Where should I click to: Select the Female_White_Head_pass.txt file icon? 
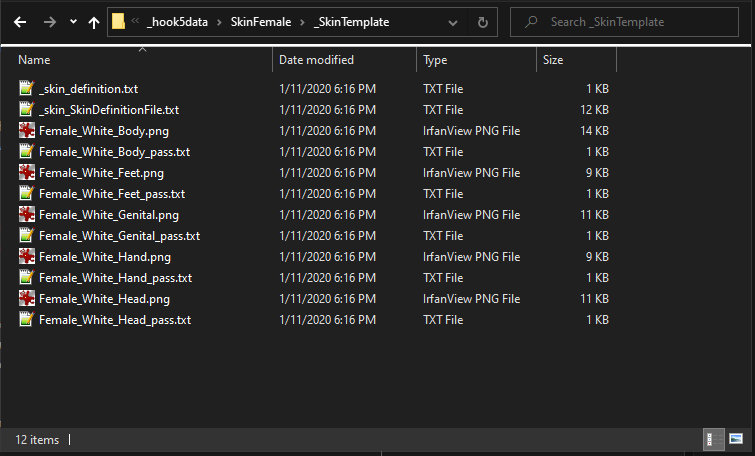click(26, 320)
